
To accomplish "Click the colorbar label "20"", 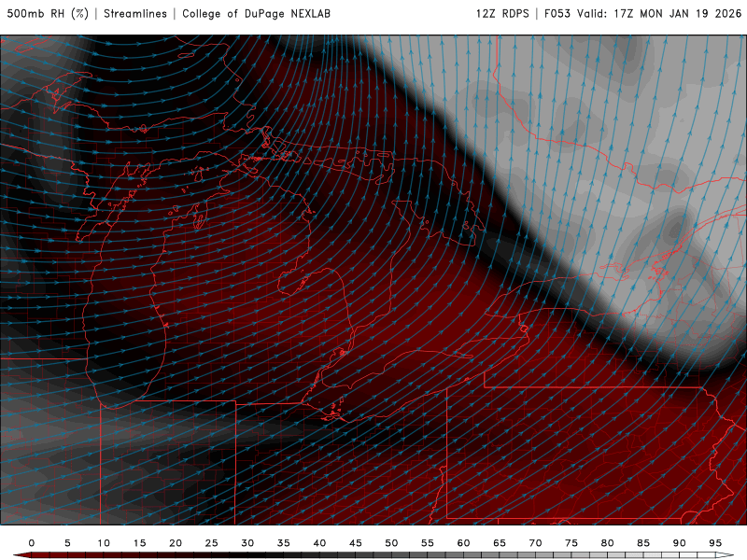I will click(176, 543).
